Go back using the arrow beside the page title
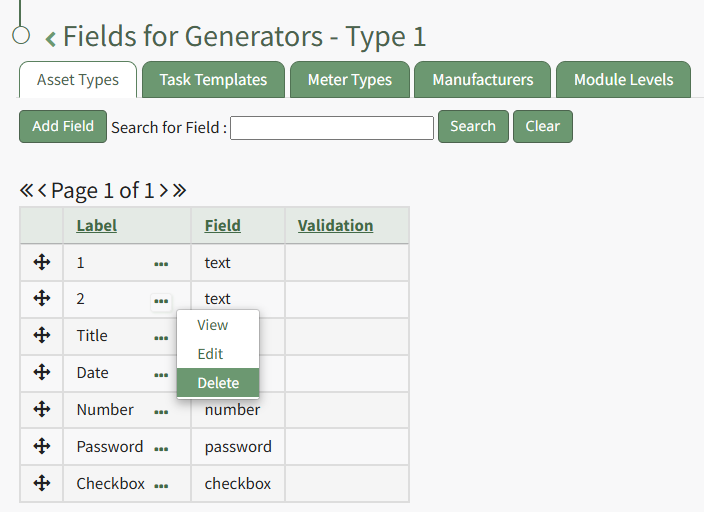The width and height of the screenshot is (704, 512). (50, 39)
